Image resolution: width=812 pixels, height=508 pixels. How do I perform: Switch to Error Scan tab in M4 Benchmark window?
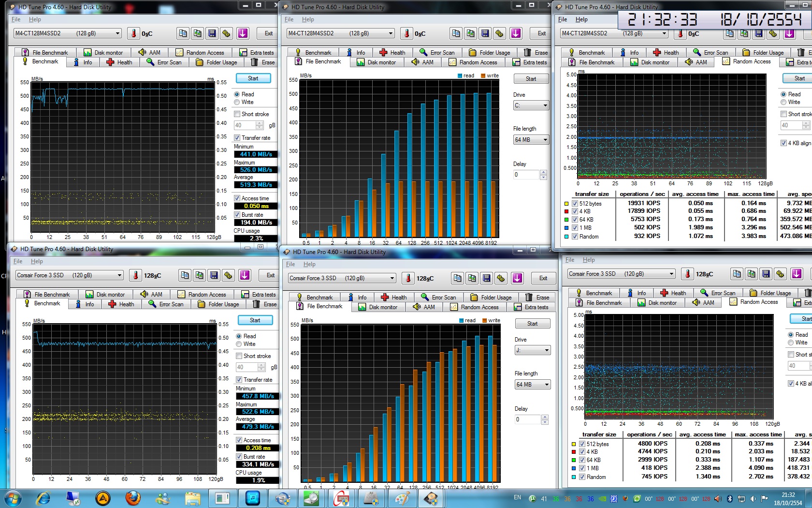point(164,62)
